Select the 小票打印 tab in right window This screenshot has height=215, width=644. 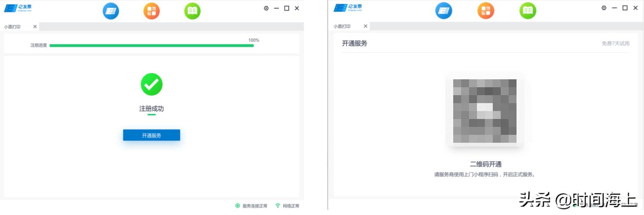342,26
